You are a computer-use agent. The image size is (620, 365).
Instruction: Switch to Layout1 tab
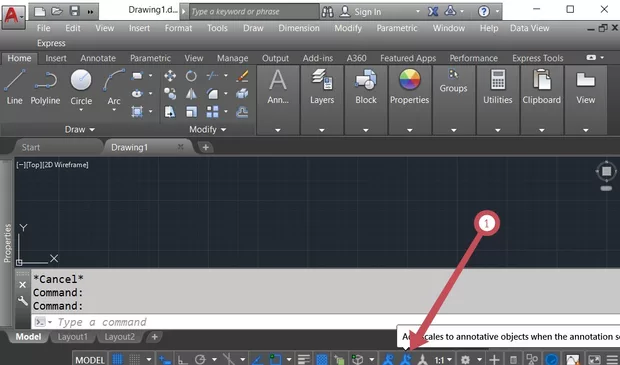point(73,337)
